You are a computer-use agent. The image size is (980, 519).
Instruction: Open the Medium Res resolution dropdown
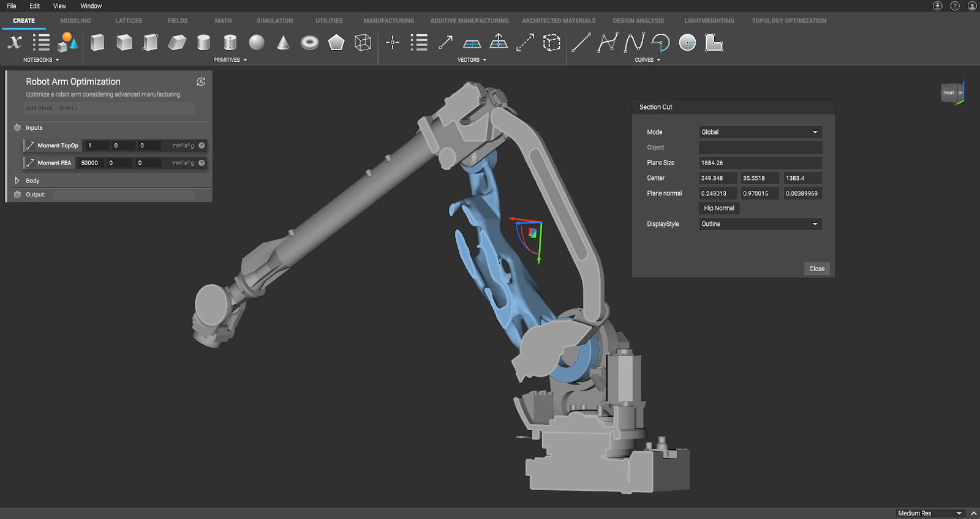click(929, 513)
